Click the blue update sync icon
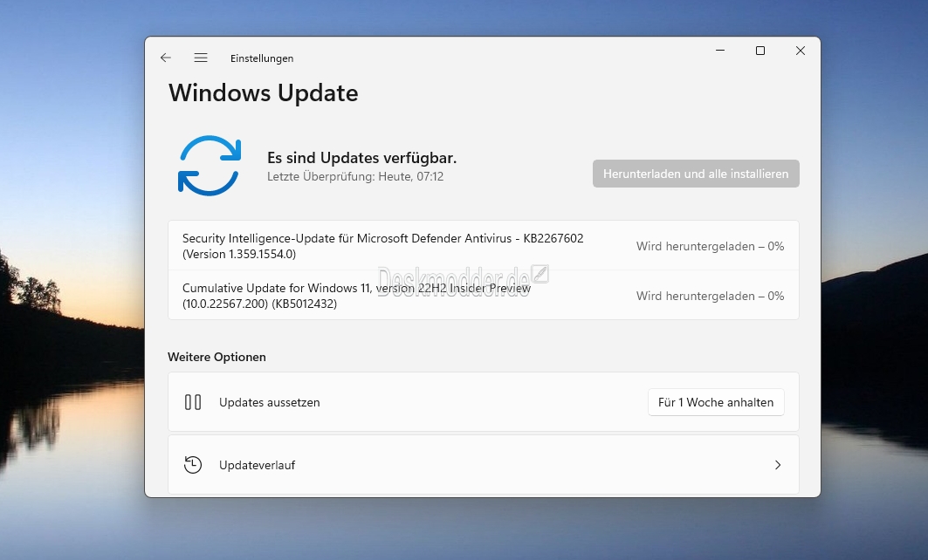 (x=210, y=166)
